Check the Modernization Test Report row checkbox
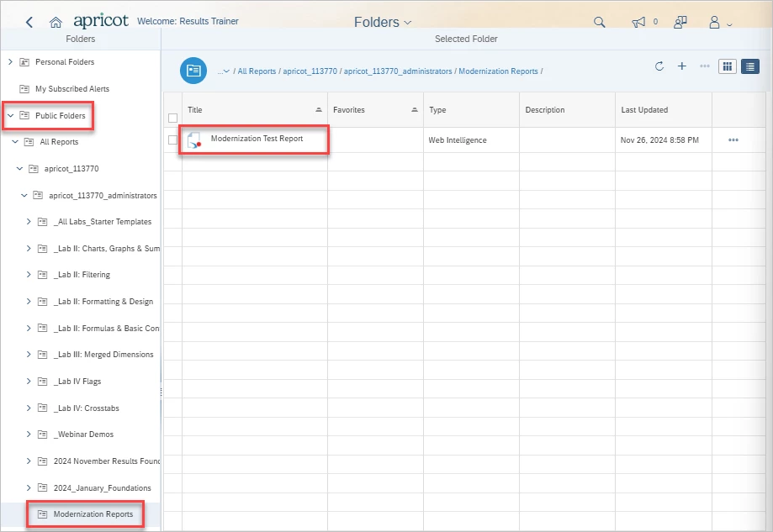The image size is (773, 532). (x=172, y=140)
